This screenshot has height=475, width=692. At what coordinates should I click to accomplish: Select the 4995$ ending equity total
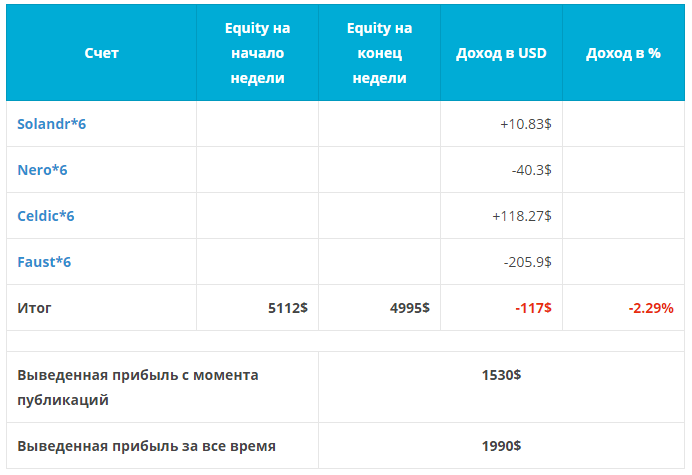coord(410,307)
